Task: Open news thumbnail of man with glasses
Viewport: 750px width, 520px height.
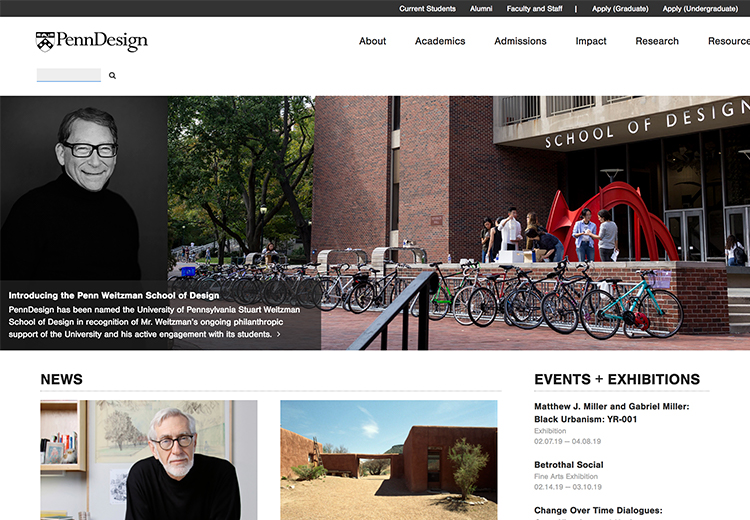Action: [x=149, y=460]
